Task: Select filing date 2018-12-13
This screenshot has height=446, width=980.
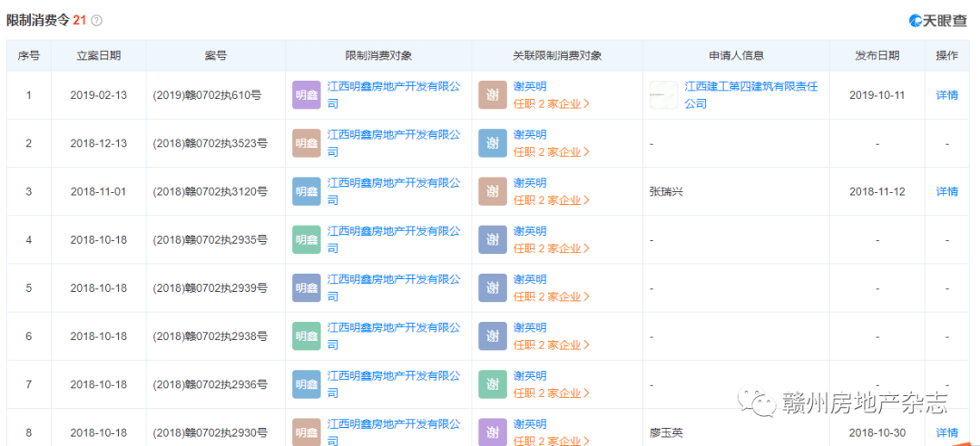Action: point(99,143)
